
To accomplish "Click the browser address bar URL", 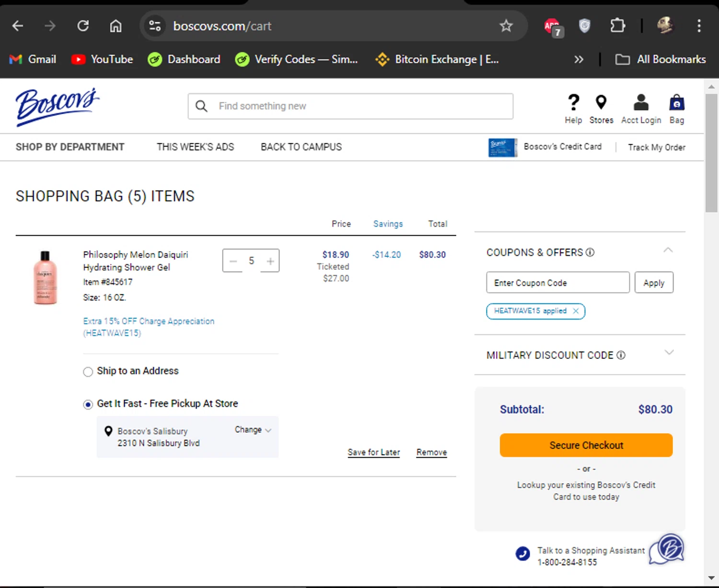I will click(222, 26).
